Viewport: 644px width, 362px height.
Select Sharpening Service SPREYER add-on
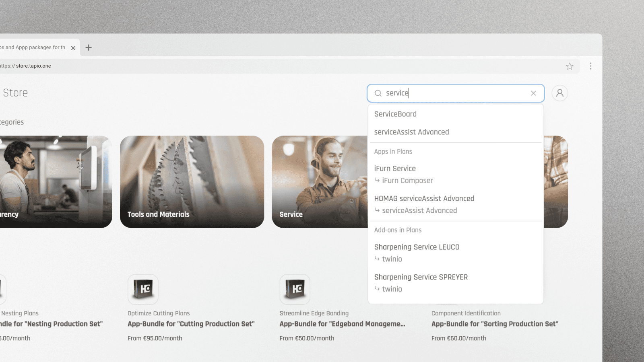(421, 277)
